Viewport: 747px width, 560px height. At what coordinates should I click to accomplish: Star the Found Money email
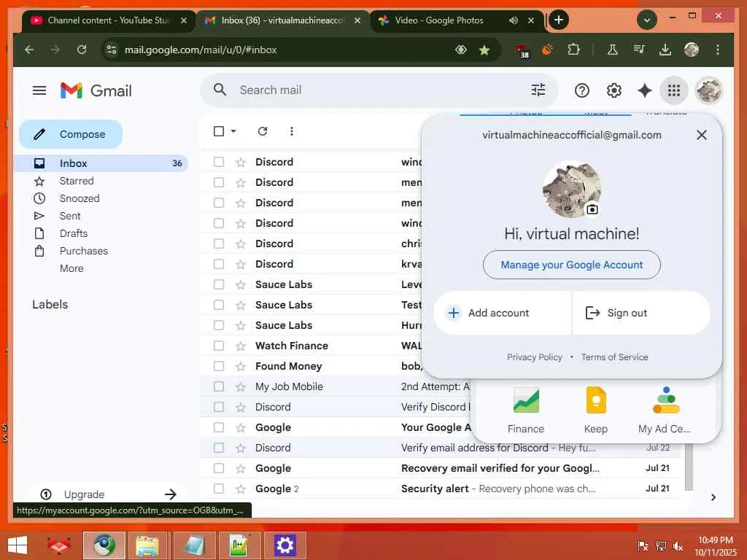[241, 367]
